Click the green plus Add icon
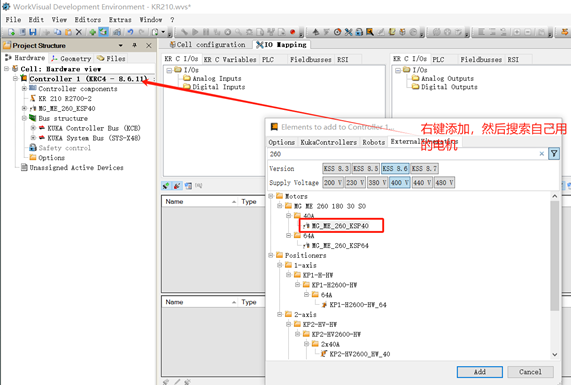 coord(92,32)
